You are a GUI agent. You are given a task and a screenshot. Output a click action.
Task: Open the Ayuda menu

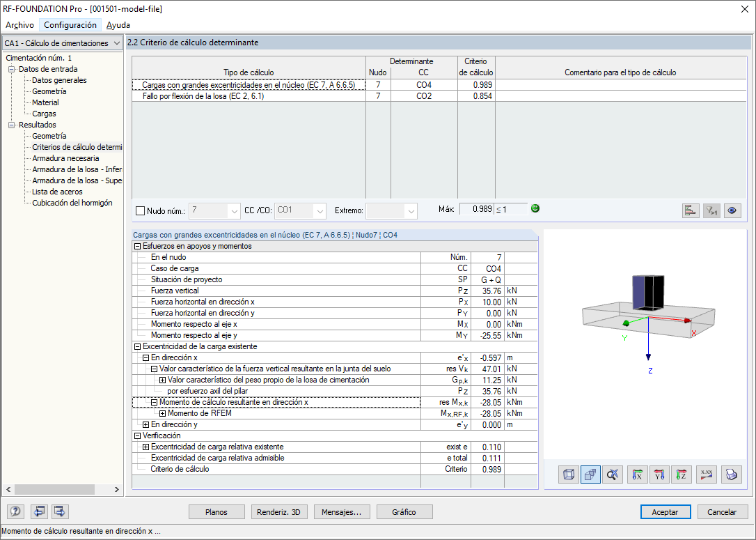click(x=118, y=24)
